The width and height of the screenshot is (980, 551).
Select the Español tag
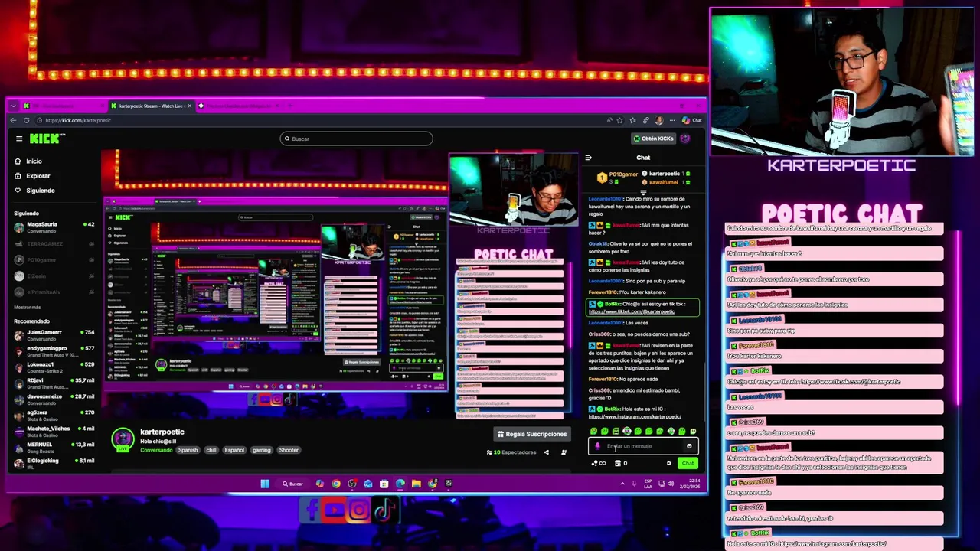coord(234,450)
